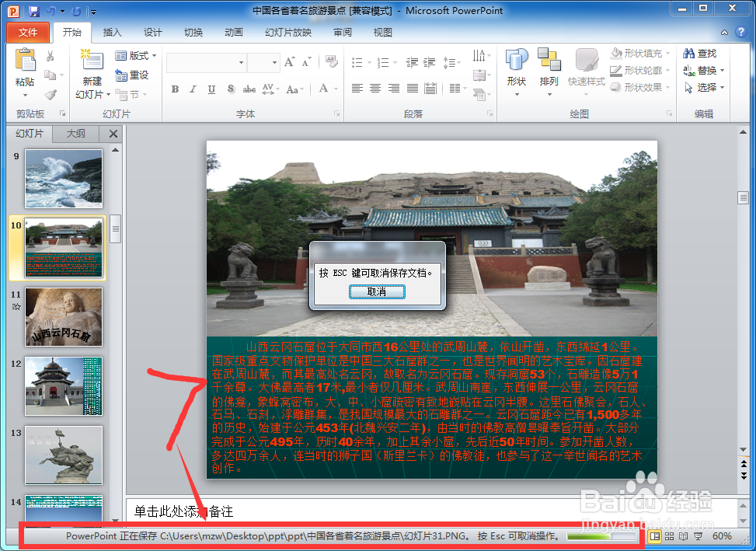Switch to the Insert (插入) tab

tap(113, 33)
